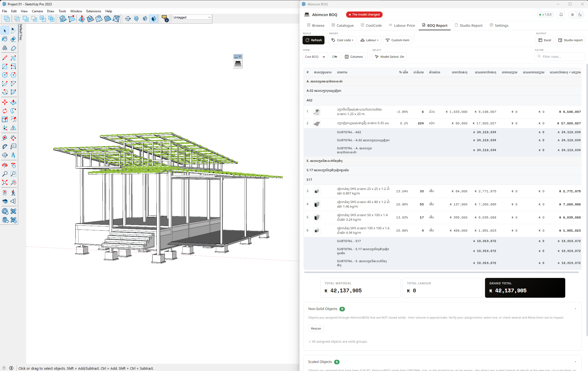Select the Paint Bucket tool
This screenshot has height=371, width=588.
click(5, 39)
